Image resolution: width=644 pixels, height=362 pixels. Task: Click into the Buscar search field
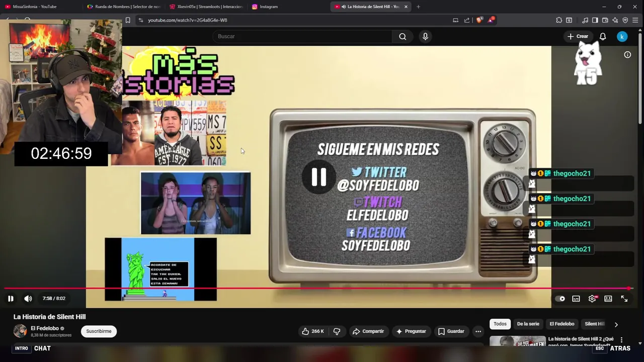[302, 36]
